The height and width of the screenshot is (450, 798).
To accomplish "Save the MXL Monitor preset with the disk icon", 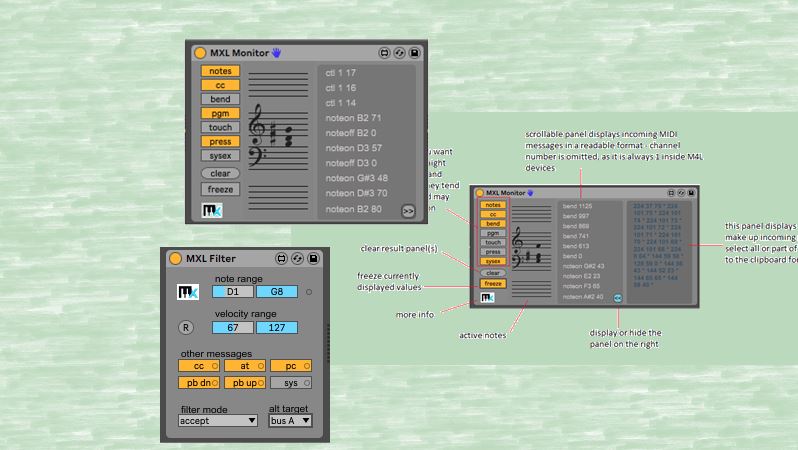I will click(415, 52).
